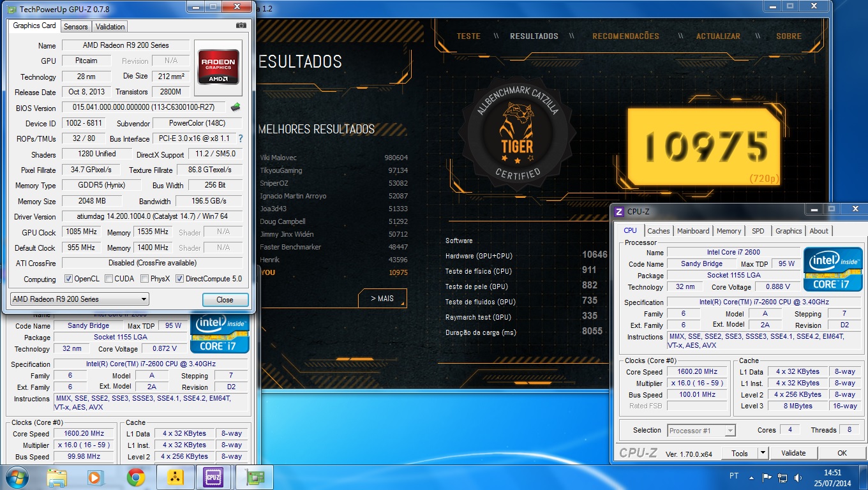Switch to GPU-Z via graphics card taskbar icon

[x=254, y=477]
